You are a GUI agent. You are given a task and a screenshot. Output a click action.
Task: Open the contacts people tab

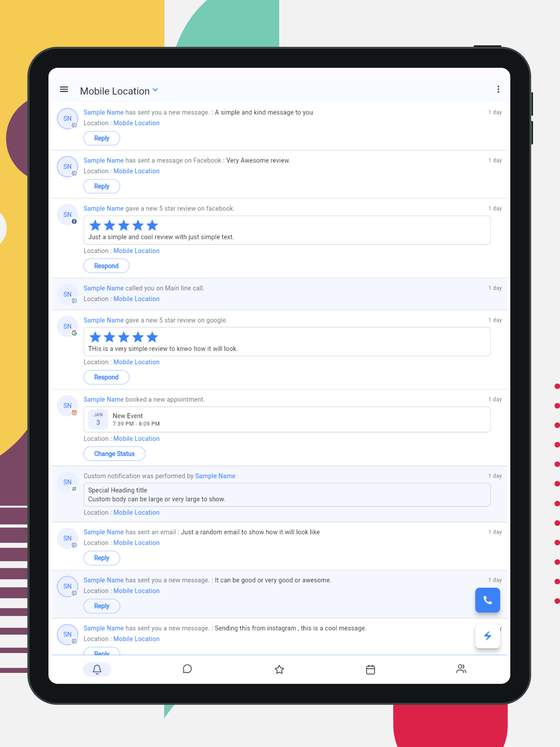[461, 669]
